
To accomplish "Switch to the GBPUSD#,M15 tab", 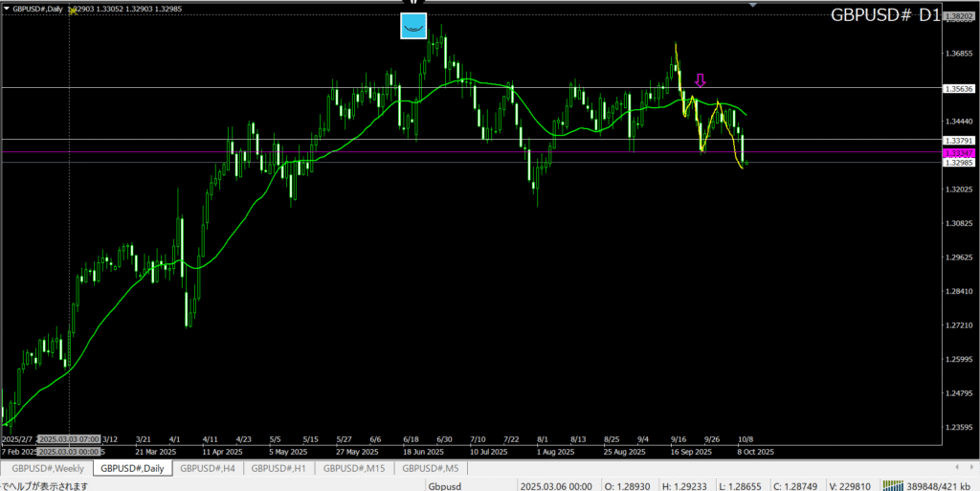I will (354, 468).
